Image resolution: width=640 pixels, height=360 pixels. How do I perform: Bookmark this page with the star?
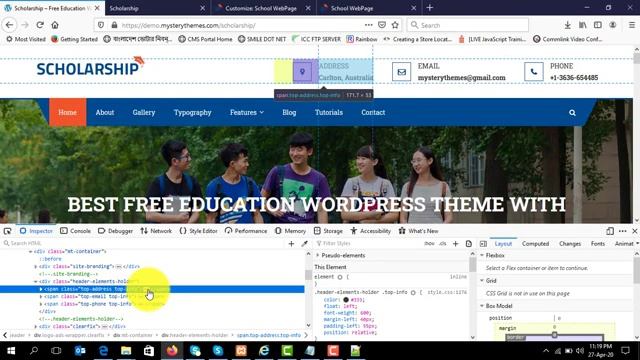(395, 25)
